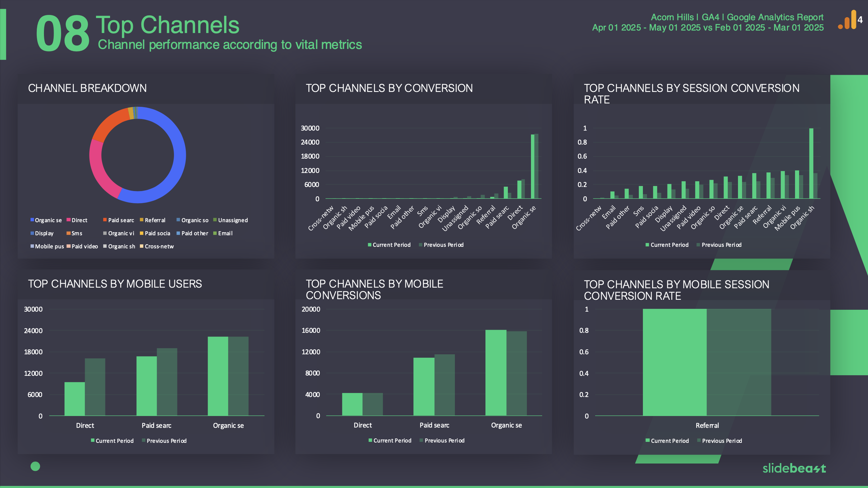Click the Referral entry in donut legend
The width and height of the screenshot is (868, 488).
pos(152,220)
